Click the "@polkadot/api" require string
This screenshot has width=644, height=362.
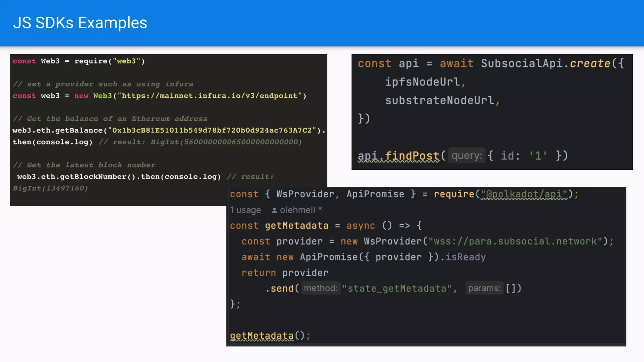tap(525, 194)
